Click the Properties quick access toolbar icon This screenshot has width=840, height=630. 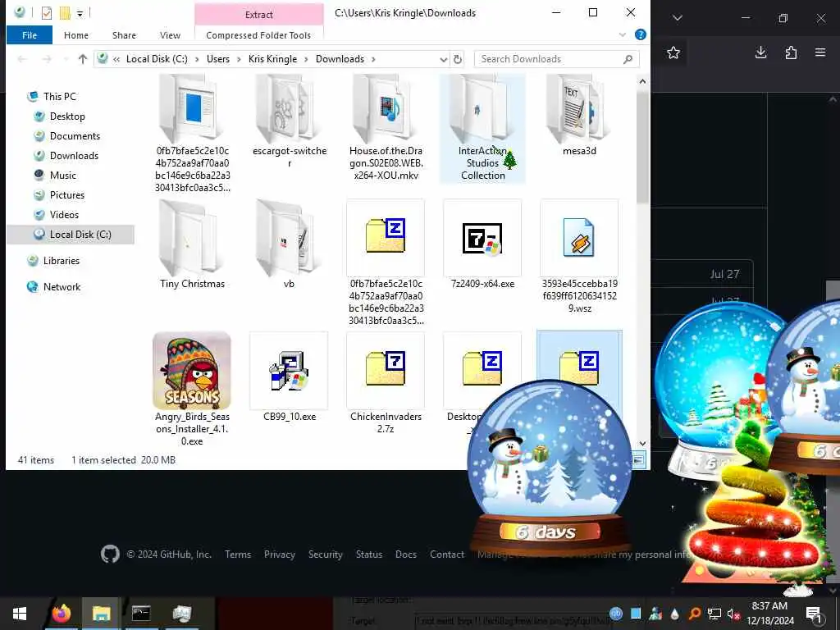pos(47,13)
